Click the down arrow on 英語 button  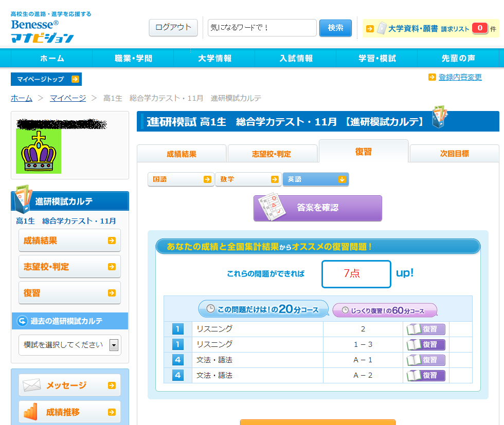coord(342,179)
